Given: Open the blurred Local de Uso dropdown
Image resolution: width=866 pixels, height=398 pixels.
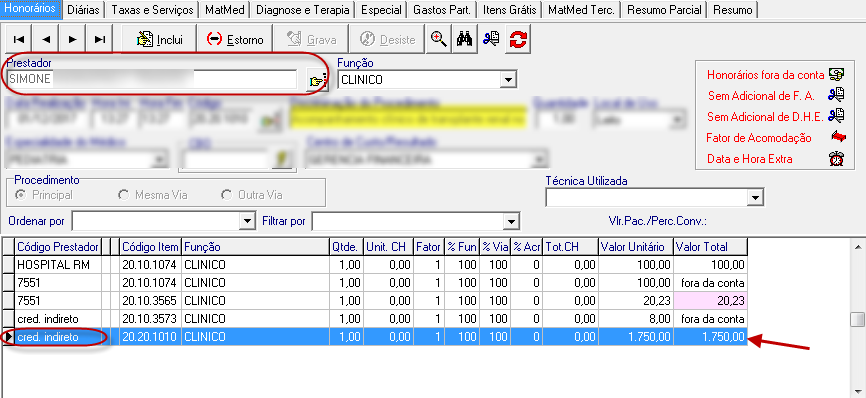Looking at the screenshot, I should tap(677, 119).
